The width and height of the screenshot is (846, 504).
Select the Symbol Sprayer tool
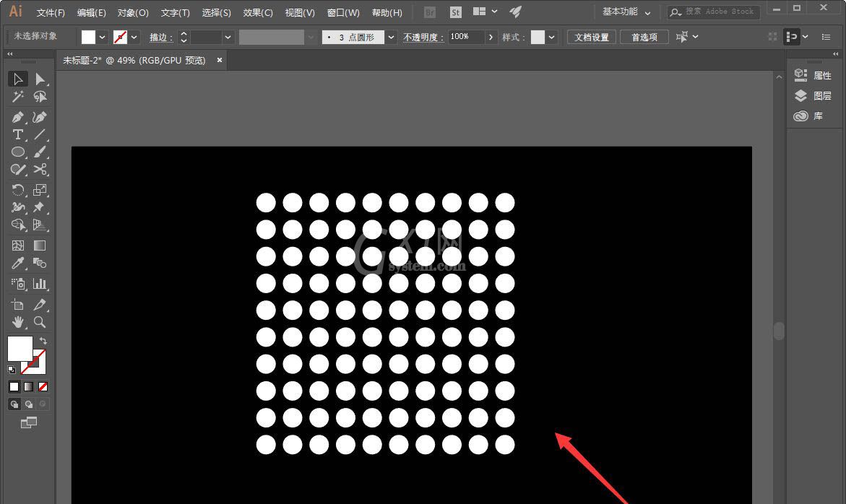click(x=18, y=284)
